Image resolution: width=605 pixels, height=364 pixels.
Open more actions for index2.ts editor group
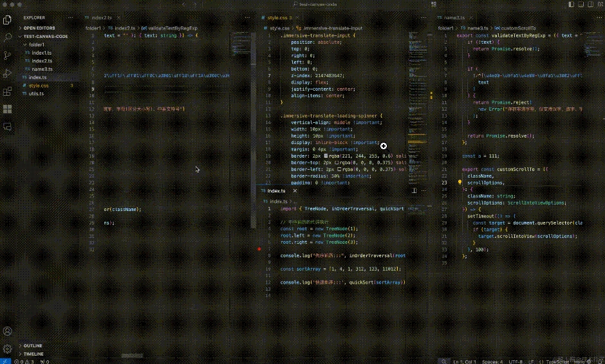[x=247, y=18]
